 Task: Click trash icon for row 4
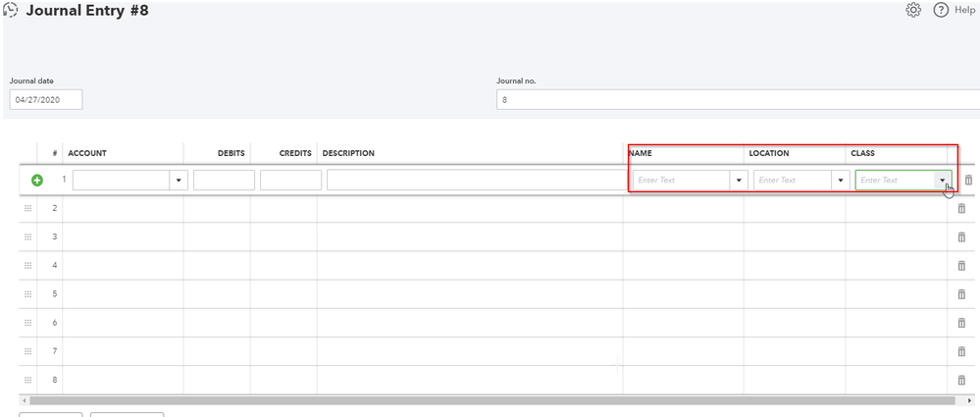[961, 266]
